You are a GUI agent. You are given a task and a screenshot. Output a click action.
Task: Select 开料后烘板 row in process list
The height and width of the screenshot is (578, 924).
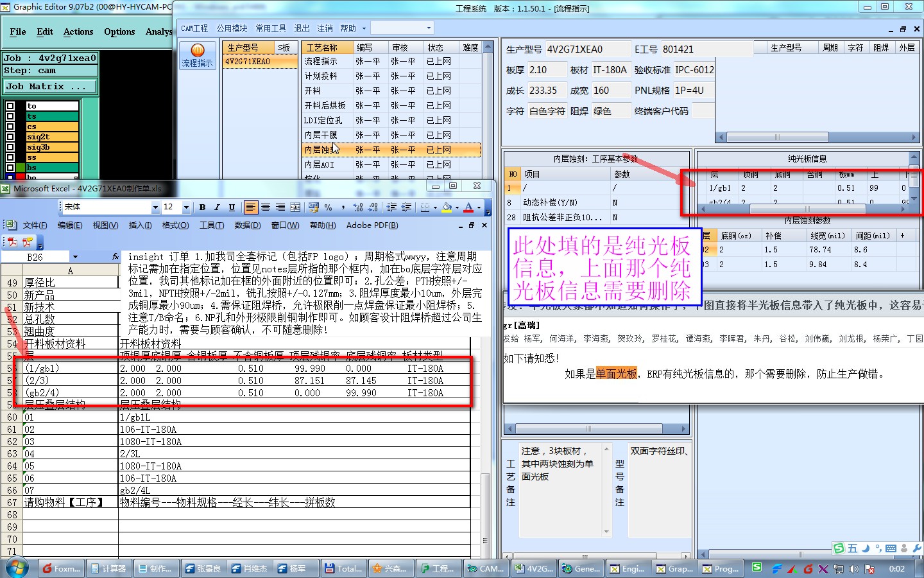tap(391, 105)
